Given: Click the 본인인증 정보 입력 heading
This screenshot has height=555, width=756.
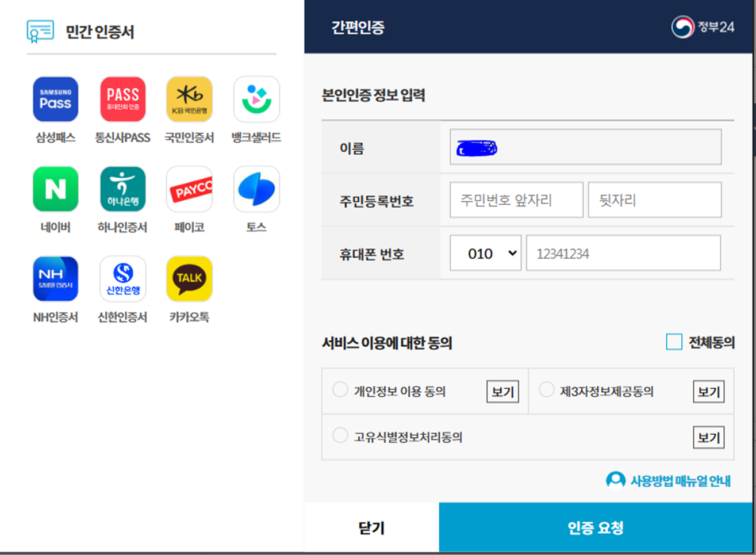Looking at the screenshot, I should click(374, 95).
